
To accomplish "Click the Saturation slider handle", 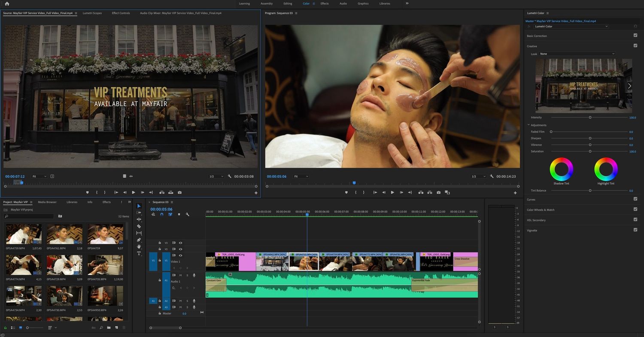I will (590, 151).
